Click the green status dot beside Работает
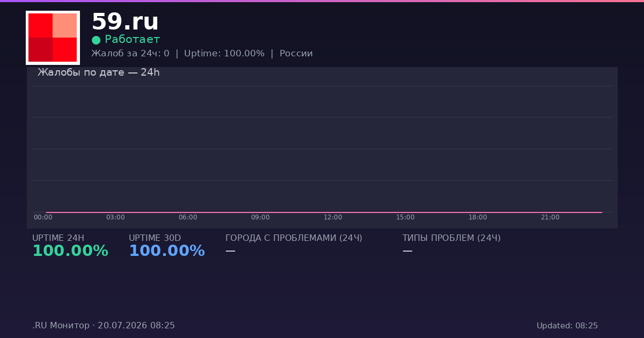644x338 pixels. (96, 40)
